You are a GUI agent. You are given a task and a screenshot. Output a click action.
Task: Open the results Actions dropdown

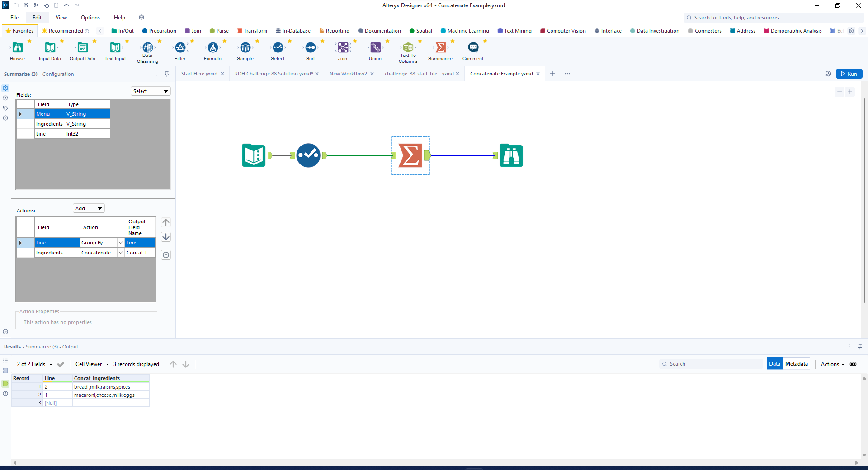[x=833, y=364]
